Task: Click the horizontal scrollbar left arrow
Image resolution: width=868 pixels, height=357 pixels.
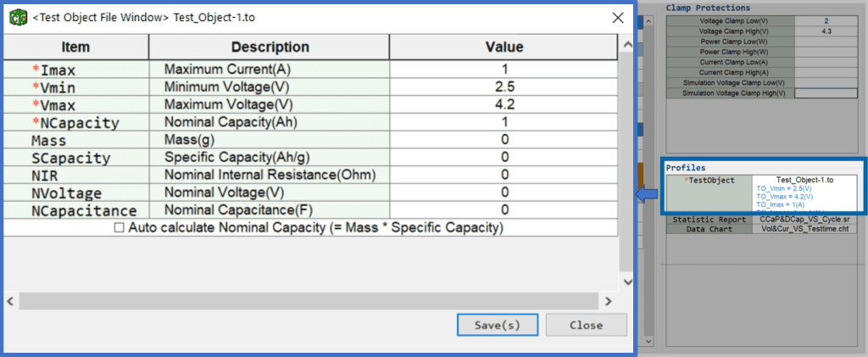Action: (10, 301)
